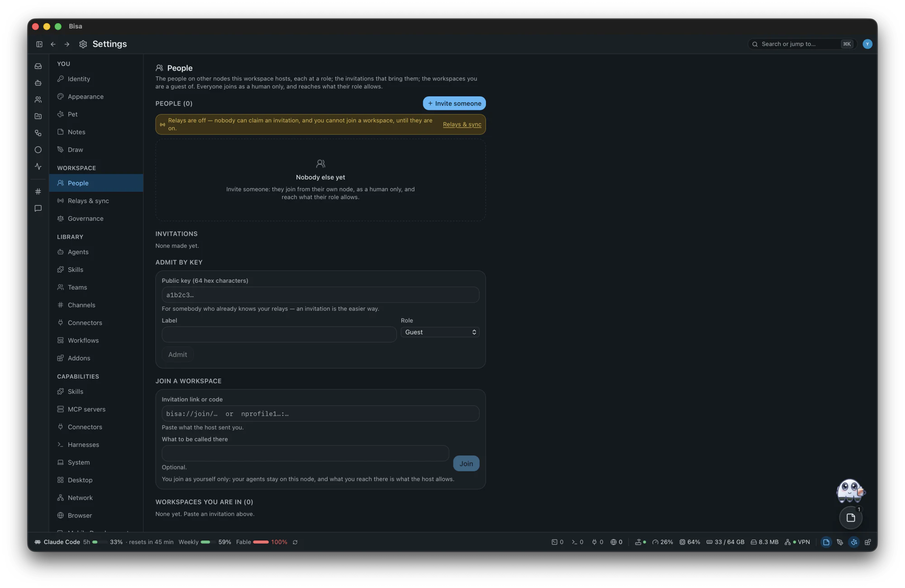This screenshot has width=905, height=588.
Task: Open the robot agents icon in left rail
Action: [38, 83]
